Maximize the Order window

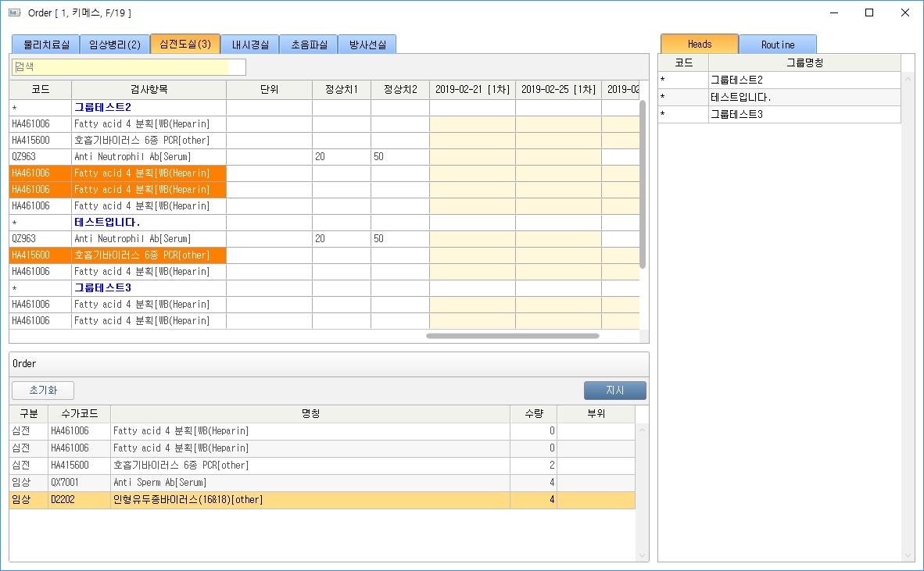(x=869, y=12)
